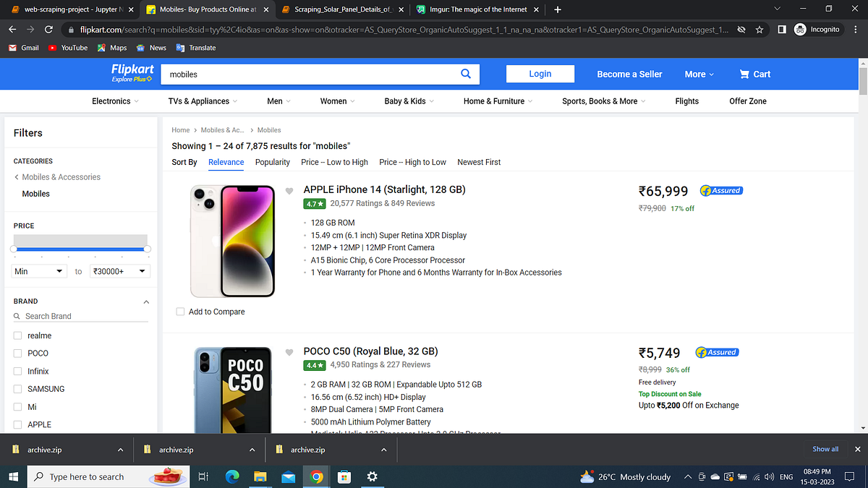Screen dimensions: 868x488
Task: Click the search magnifier icon
Action: 465,74
